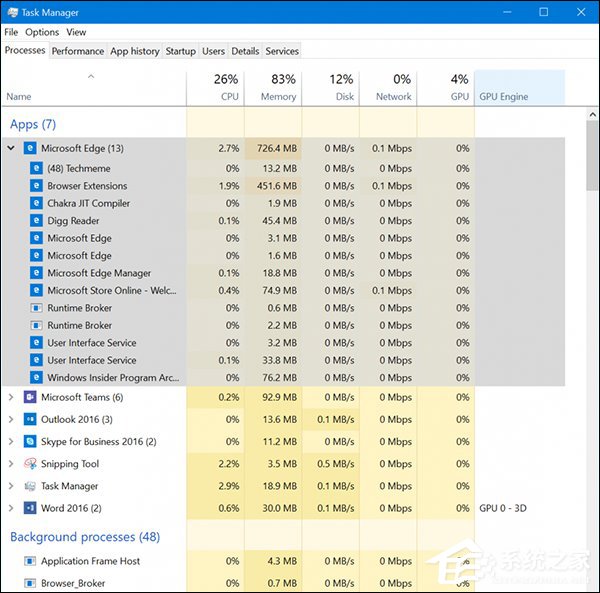
Task: Expand the Task Manager process entry
Action: (x=11, y=486)
